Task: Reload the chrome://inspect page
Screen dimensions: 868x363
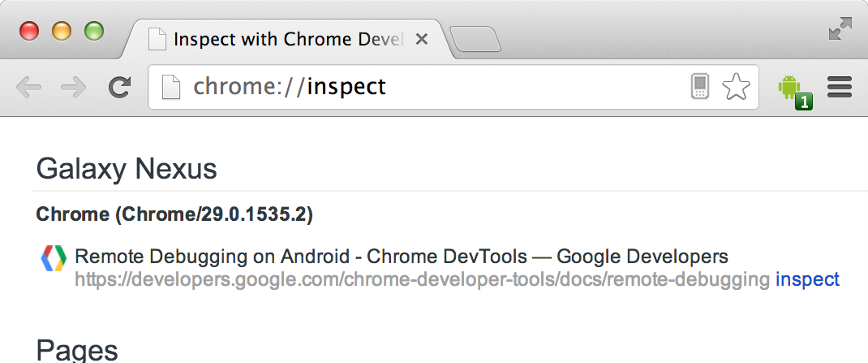Action: pos(120,87)
